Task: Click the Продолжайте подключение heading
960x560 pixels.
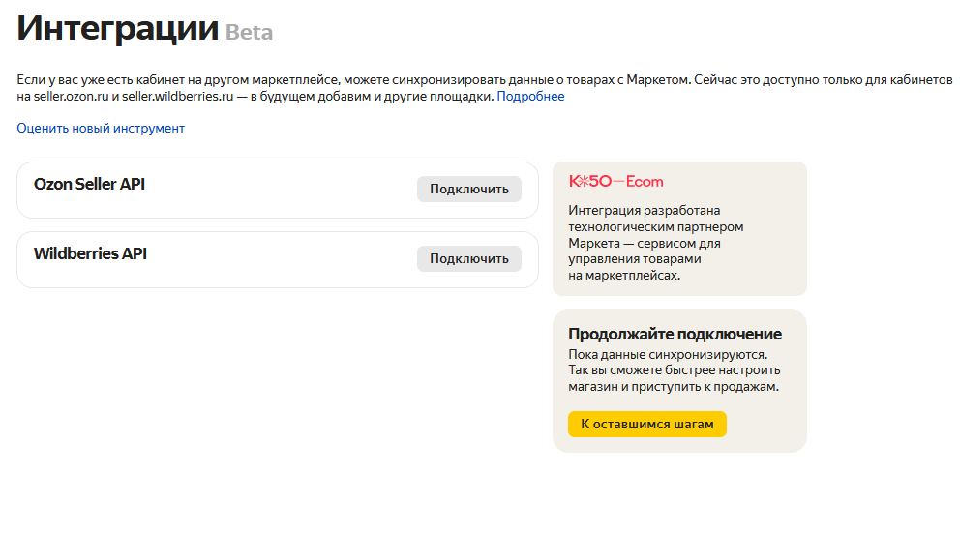Action: tap(675, 335)
